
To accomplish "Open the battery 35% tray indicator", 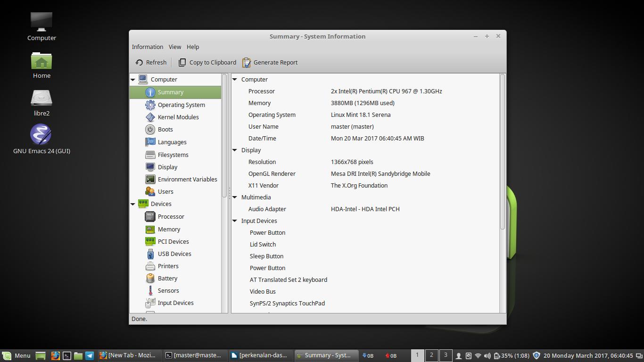I will pos(511,355).
